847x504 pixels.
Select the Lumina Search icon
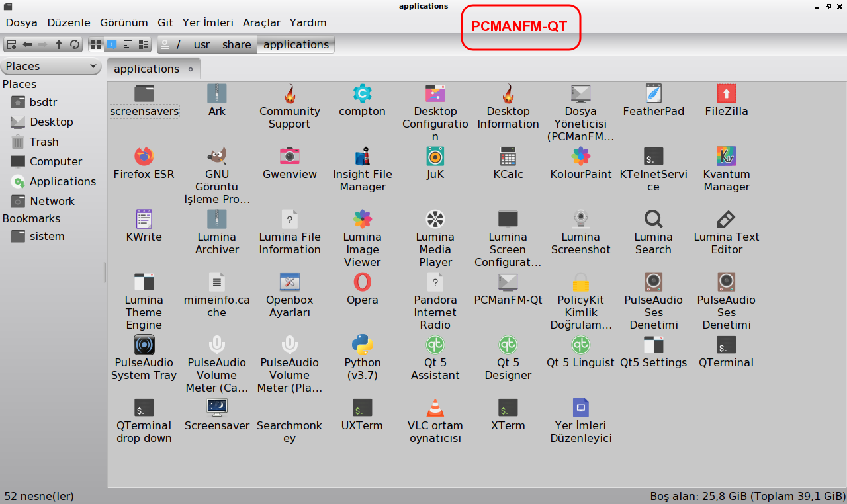click(653, 219)
